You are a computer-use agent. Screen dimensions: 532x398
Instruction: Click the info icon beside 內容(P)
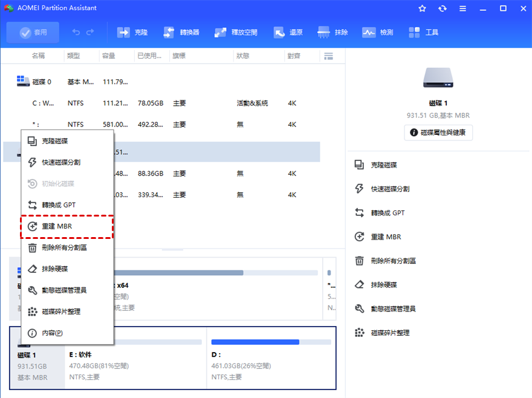[32, 333]
